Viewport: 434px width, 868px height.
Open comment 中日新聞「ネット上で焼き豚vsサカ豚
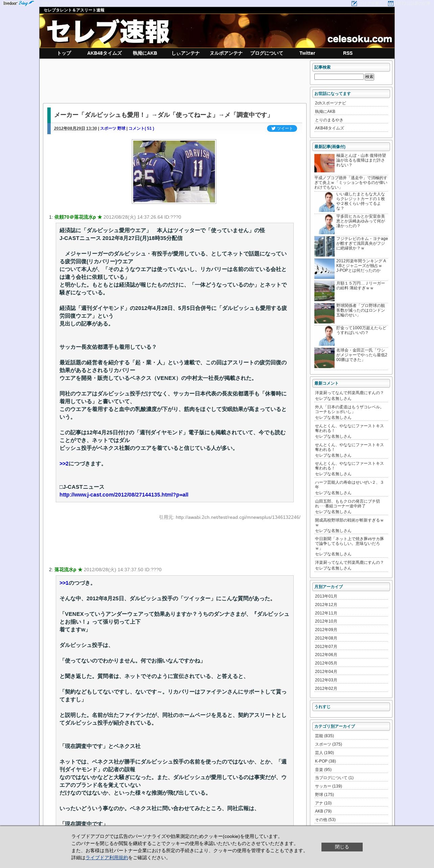[x=349, y=544]
